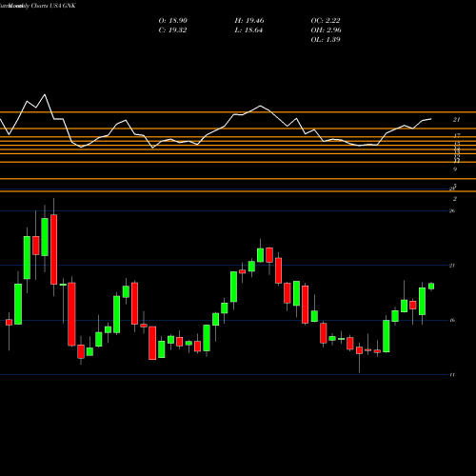This screenshot has height=476, width=476.
Task: Click the '11' price axis label
Action: point(452,374)
